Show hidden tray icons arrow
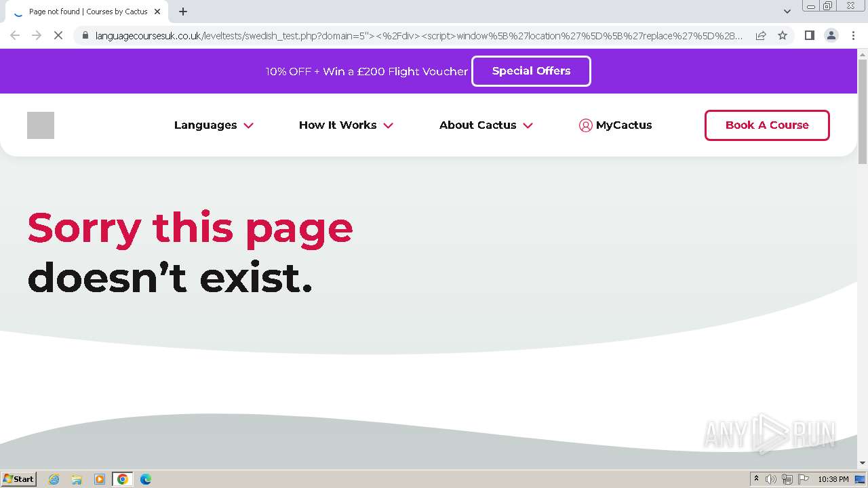 tap(756, 479)
